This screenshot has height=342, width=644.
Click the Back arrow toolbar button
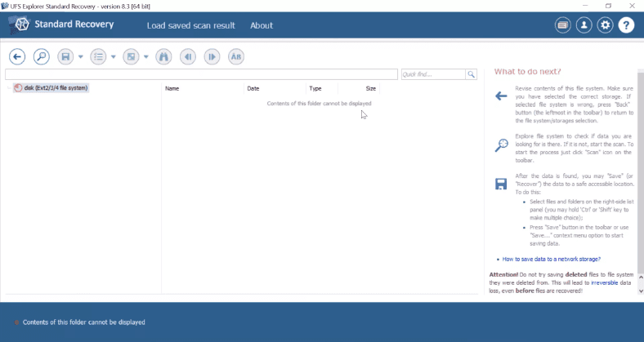click(x=17, y=56)
